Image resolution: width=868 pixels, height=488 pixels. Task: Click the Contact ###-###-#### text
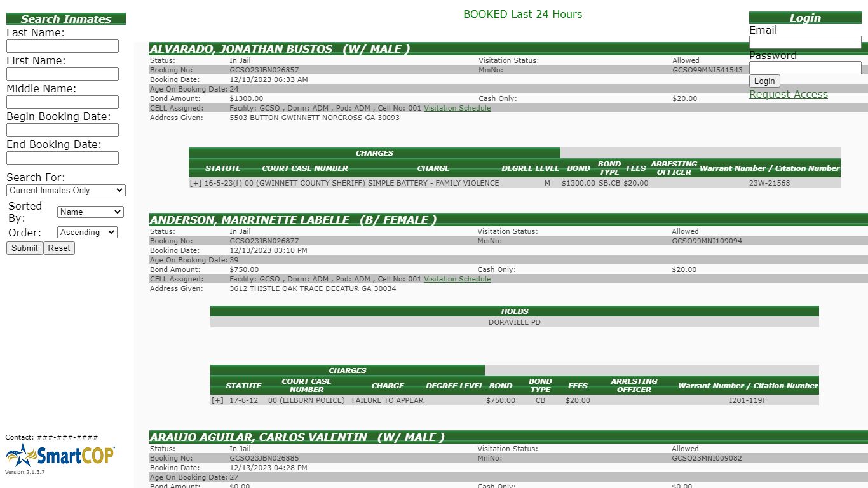tap(52, 437)
